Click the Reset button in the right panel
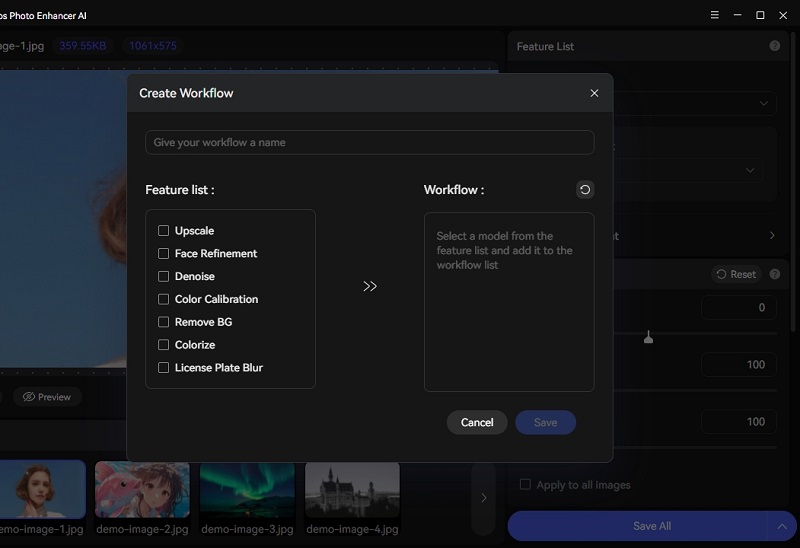The width and height of the screenshot is (800, 548). (736, 275)
